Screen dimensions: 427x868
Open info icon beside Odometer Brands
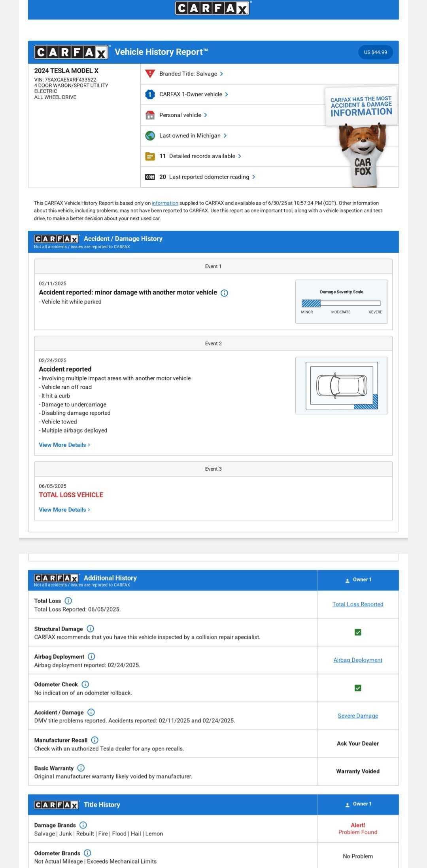click(87, 853)
